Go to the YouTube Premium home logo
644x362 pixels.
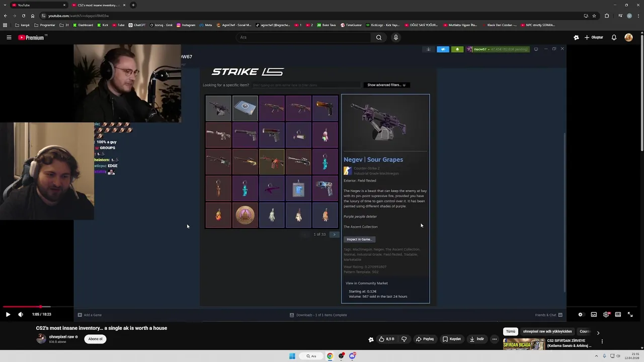(31, 37)
